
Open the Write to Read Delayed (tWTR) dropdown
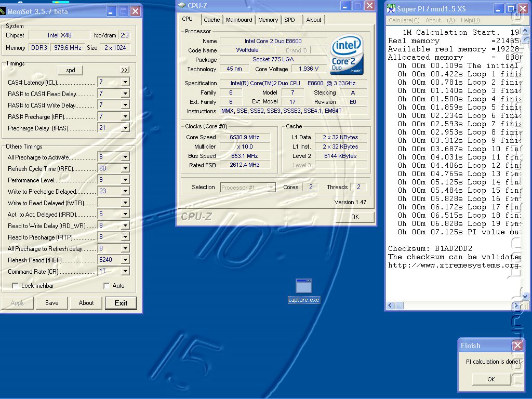[x=126, y=203]
